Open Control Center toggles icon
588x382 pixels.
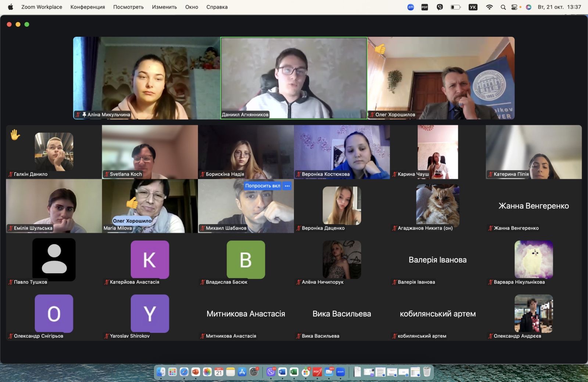(x=514, y=7)
